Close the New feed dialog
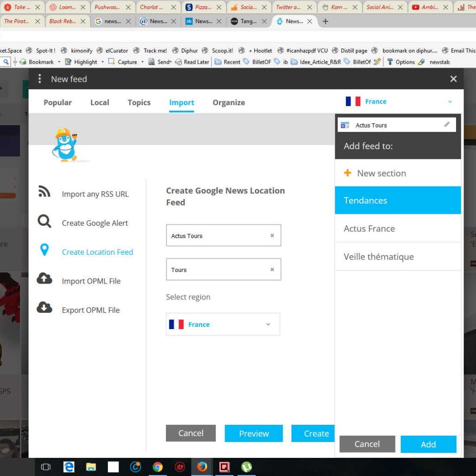Image resolution: width=476 pixels, height=476 pixels. pos(453,79)
